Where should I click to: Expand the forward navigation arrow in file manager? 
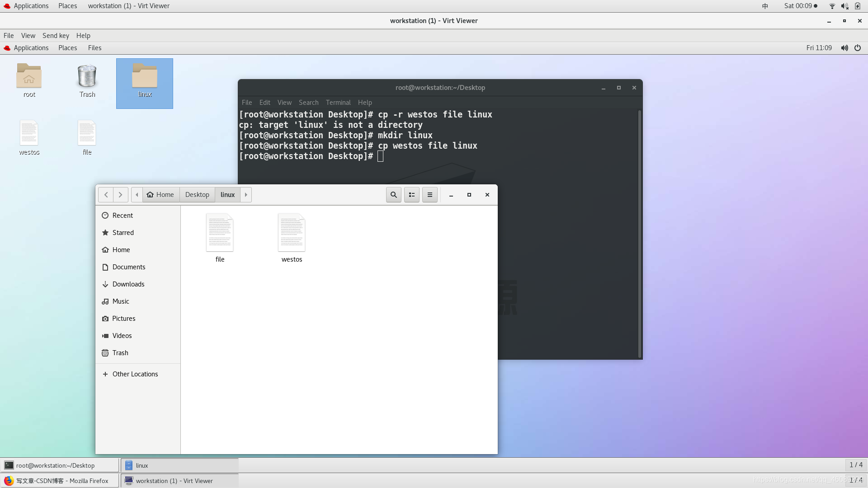120,194
